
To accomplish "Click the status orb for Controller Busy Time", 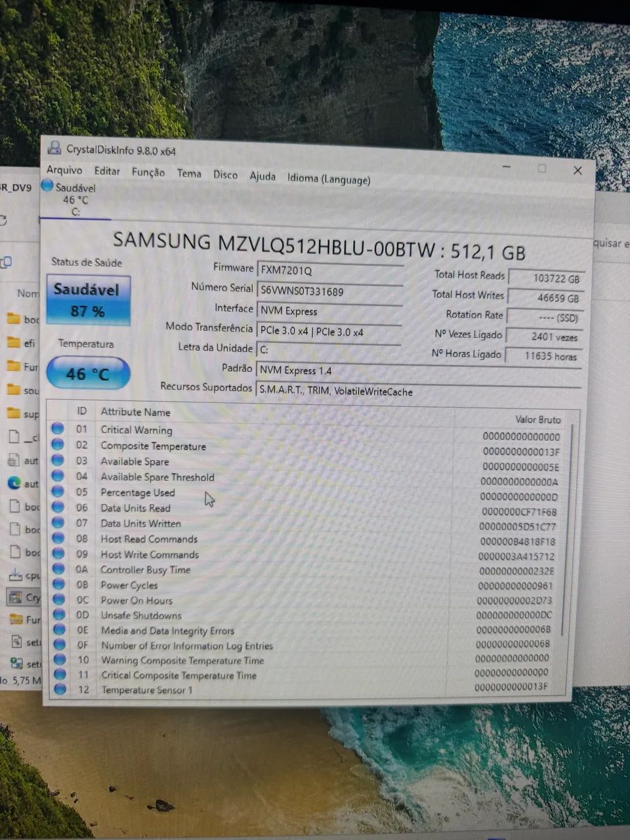I will tap(58, 569).
